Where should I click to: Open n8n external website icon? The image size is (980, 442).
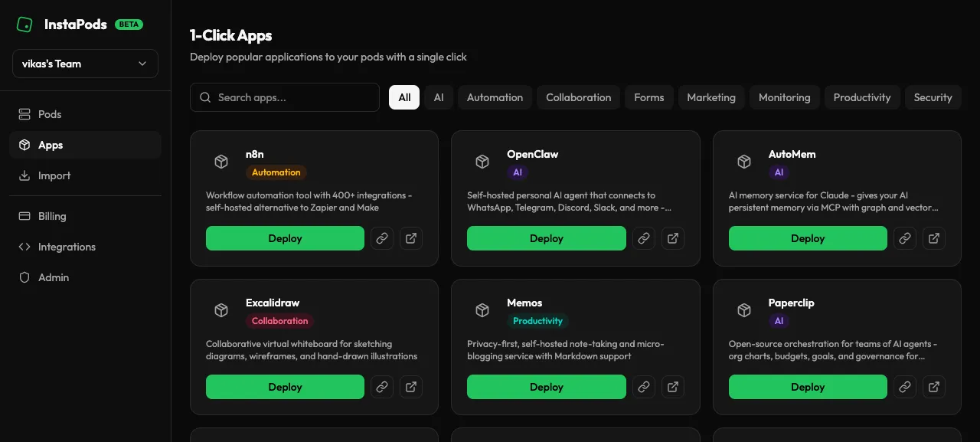411,238
